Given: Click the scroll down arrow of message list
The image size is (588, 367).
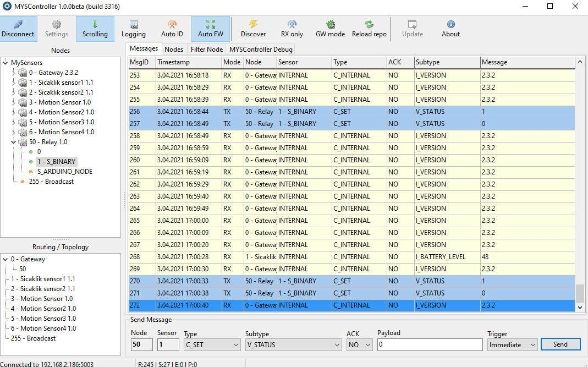Looking at the screenshot, I should [x=580, y=308].
